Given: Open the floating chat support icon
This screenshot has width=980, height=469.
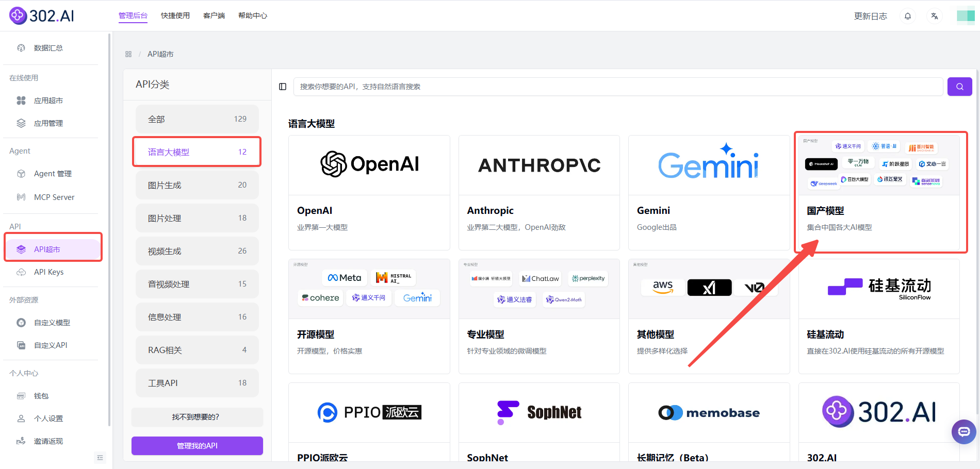Looking at the screenshot, I should (963, 432).
